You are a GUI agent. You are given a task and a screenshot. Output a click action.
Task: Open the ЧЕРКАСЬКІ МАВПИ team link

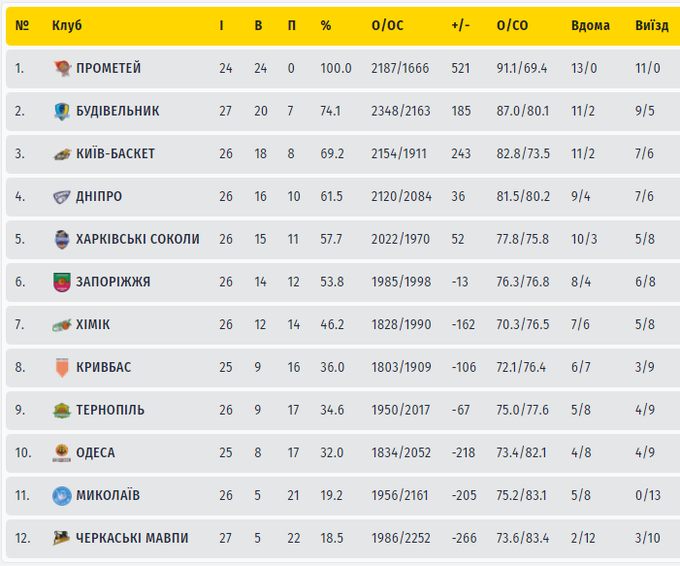(x=132, y=538)
